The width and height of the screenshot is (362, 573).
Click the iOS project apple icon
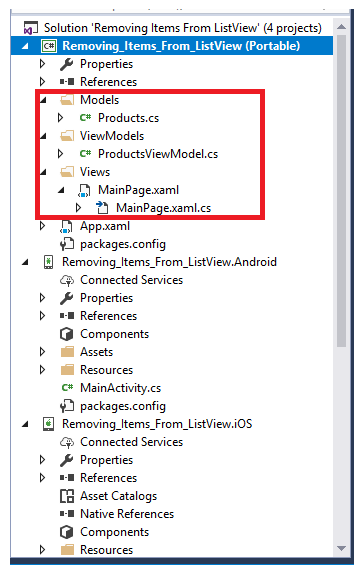tap(48, 424)
